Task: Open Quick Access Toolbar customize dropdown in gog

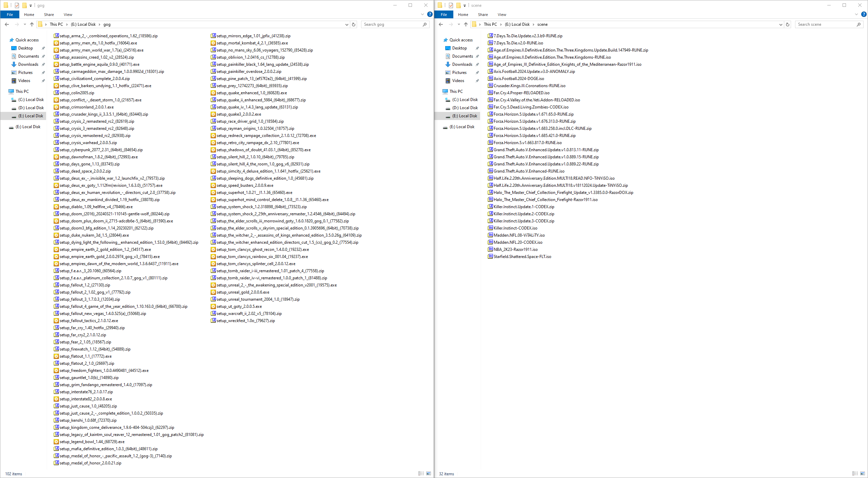Action: [31, 5]
